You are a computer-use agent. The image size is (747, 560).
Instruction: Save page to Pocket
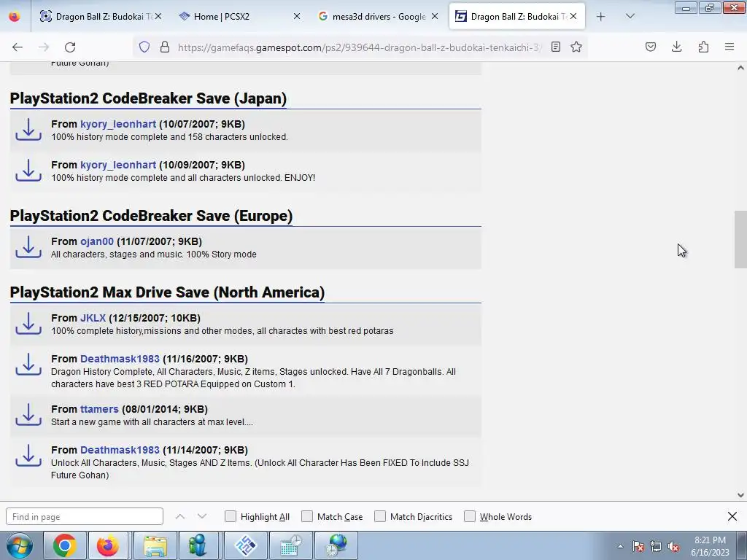(x=650, y=47)
